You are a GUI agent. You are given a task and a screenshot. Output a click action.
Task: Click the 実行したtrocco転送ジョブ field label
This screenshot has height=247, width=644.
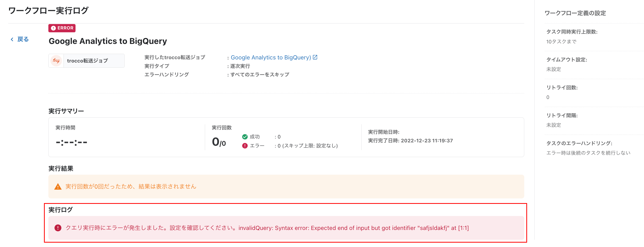click(x=175, y=57)
